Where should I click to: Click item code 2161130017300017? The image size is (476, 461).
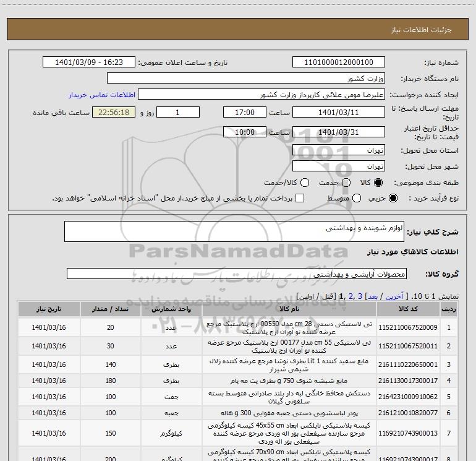408,381
